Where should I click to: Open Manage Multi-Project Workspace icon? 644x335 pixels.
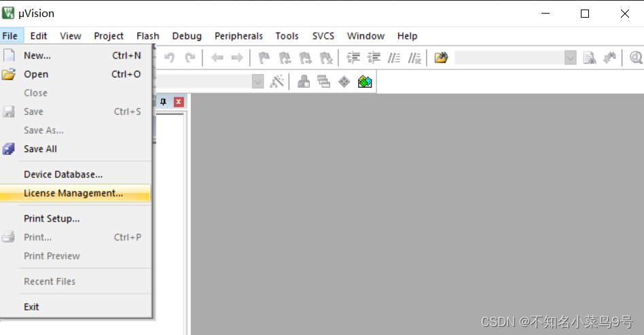point(323,82)
